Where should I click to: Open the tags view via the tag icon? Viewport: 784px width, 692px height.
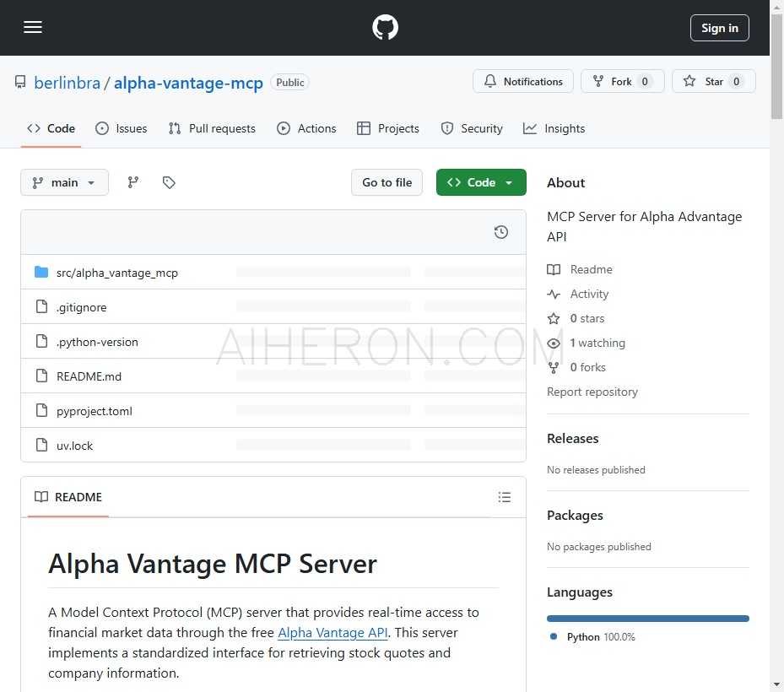(169, 182)
